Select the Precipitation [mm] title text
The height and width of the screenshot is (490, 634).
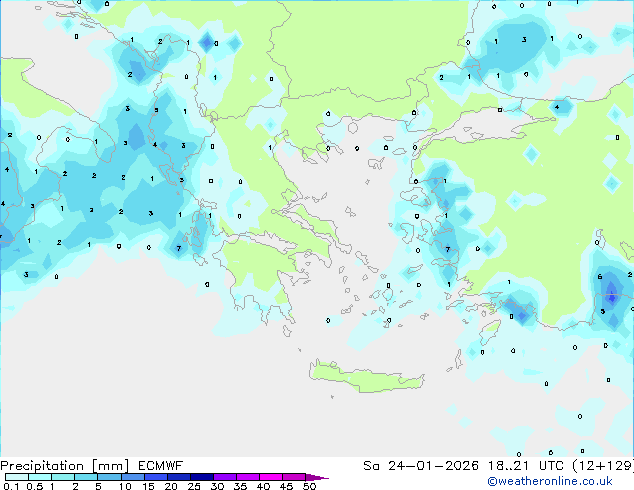pyautogui.click(x=64, y=466)
